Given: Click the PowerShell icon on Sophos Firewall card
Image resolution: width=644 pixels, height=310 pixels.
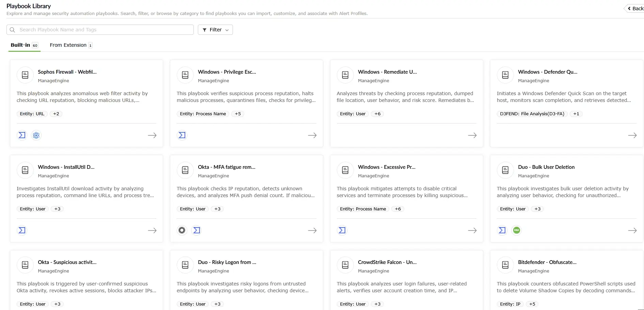Looking at the screenshot, I should [x=22, y=135].
